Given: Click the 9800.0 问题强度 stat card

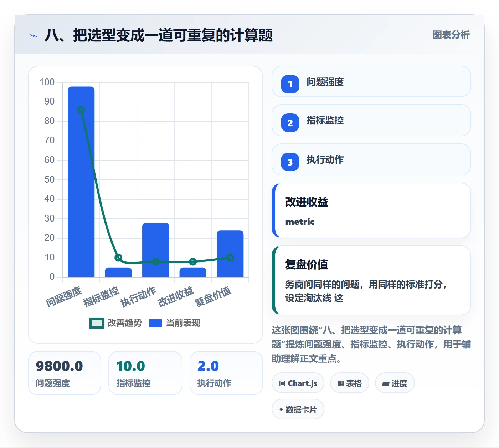Looking at the screenshot, I should click(x=65, y=373).
